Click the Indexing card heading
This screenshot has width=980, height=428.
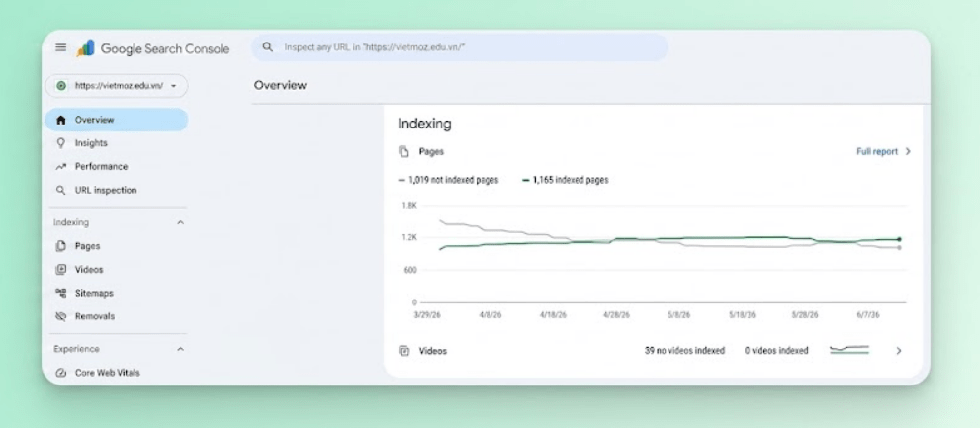click(424, 124)
